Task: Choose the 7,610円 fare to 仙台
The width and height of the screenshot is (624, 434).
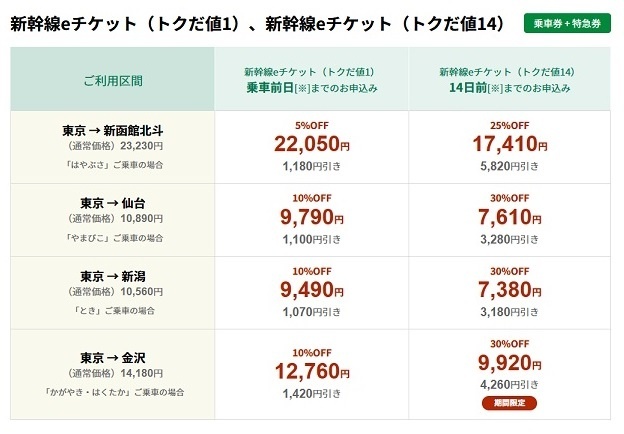Action: 509,218
